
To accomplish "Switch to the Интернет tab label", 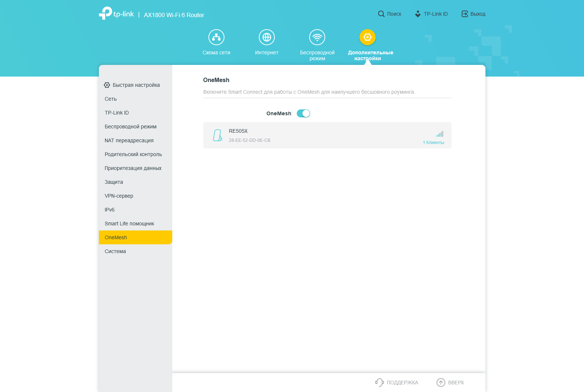I will tap(267, 53).
